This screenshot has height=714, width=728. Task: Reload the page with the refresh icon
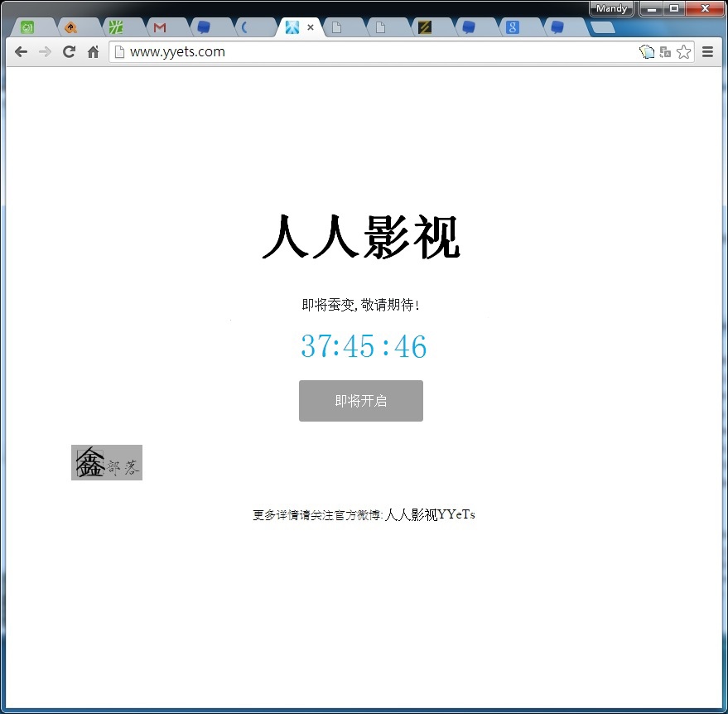pyautogui.click(x=70, y=52)
